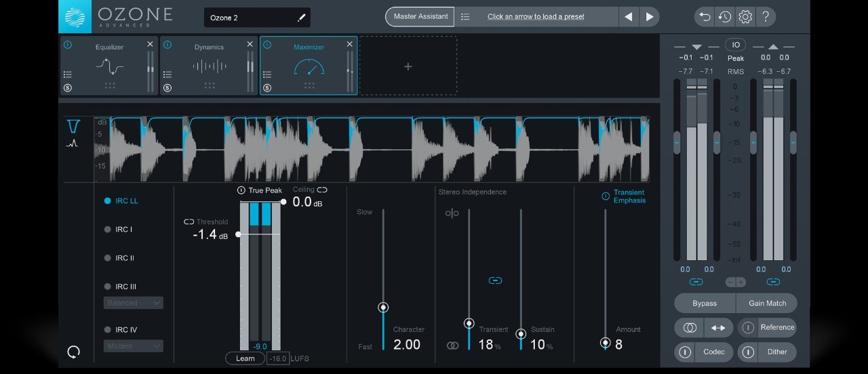Click the Transient slider handle

coord(469,324)
